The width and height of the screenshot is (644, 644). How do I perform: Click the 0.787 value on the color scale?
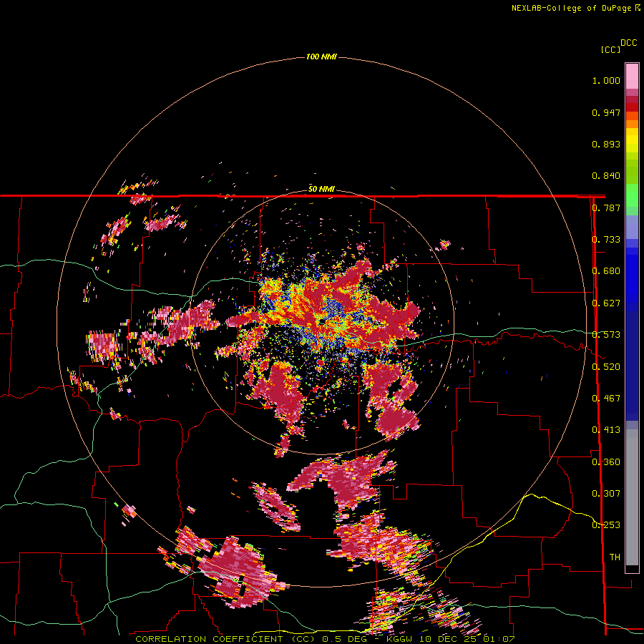606,208
